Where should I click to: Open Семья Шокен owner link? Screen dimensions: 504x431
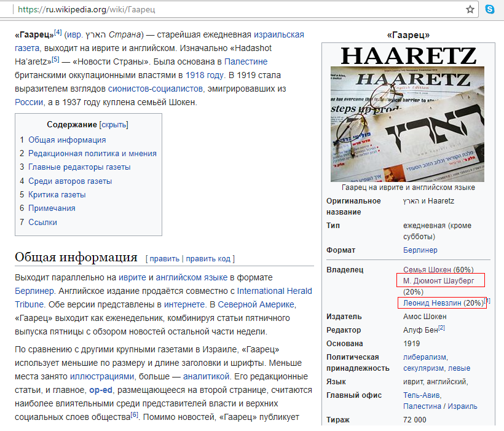428,269
